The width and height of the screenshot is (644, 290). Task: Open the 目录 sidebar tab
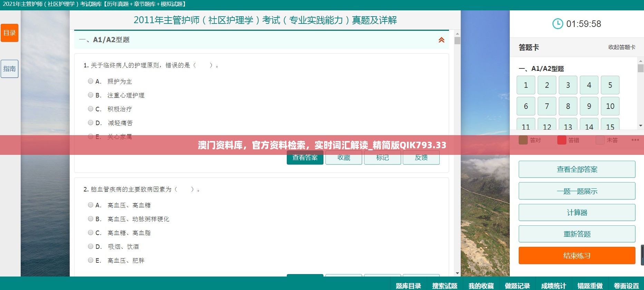(x=9, y=33)
